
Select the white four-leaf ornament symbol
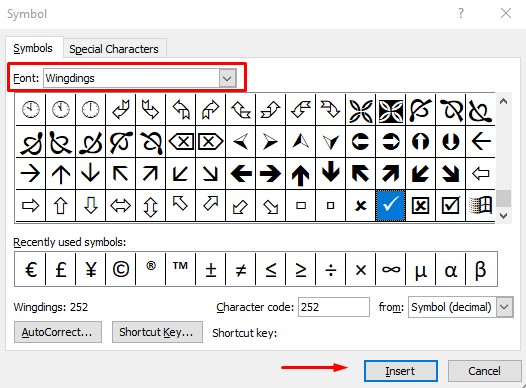[x=361, y=110]
